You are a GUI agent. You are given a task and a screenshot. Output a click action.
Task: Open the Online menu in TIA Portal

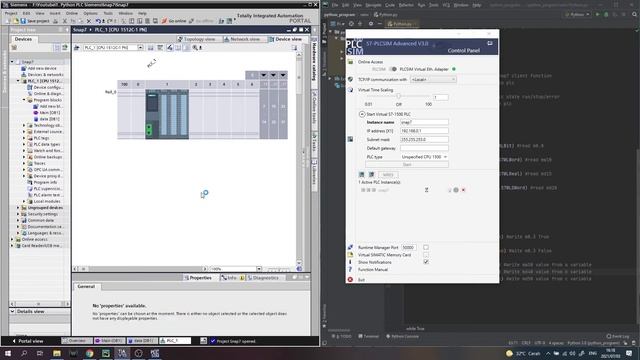click(72, 13)
